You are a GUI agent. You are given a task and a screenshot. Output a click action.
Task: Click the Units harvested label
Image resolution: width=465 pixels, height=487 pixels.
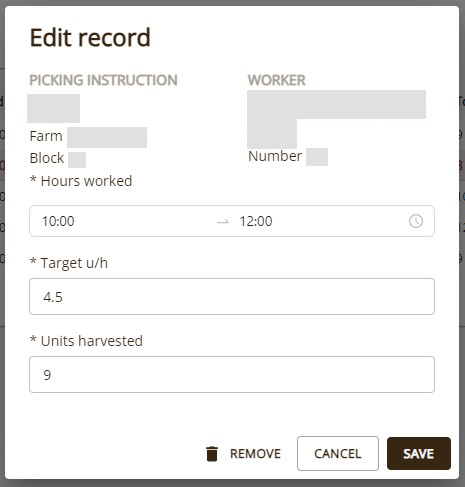[x=86, y=341]
